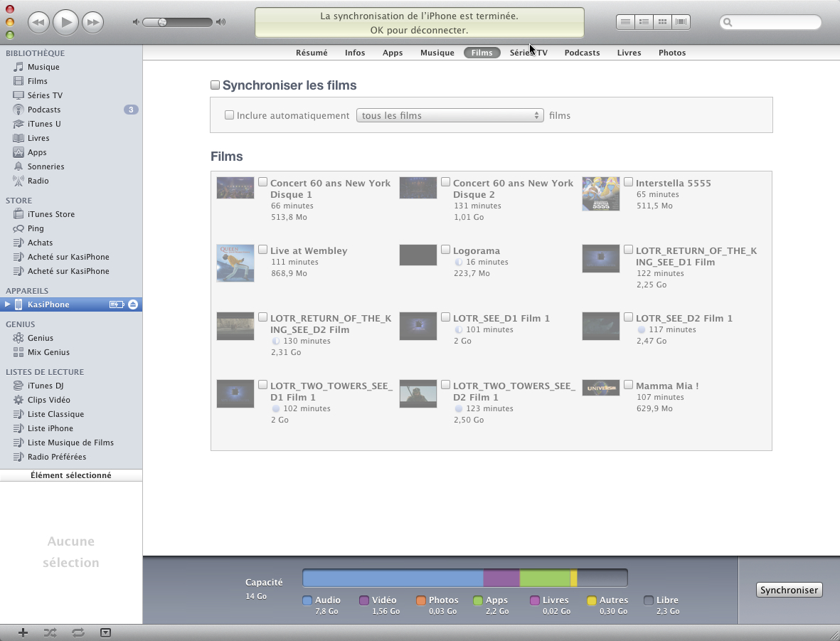Click the volume slider knob
This screenshot has width=840, height=641.
point(161,22)
